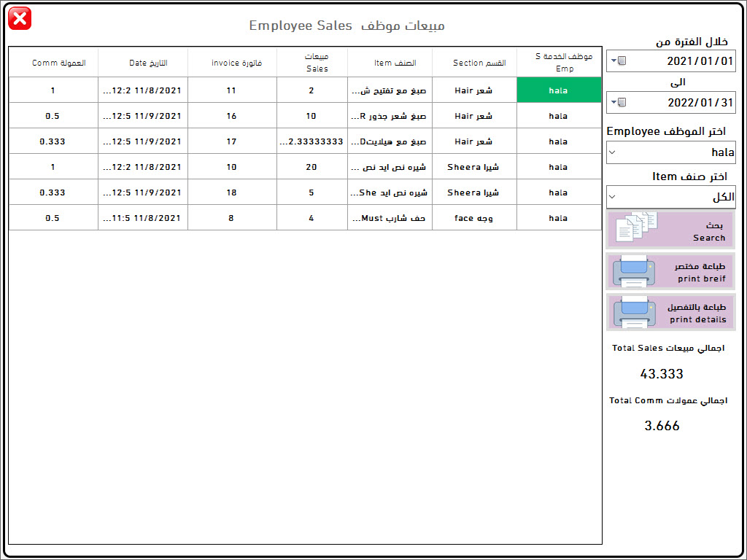Click the print details button
The image size is (747, 560).
671,312
